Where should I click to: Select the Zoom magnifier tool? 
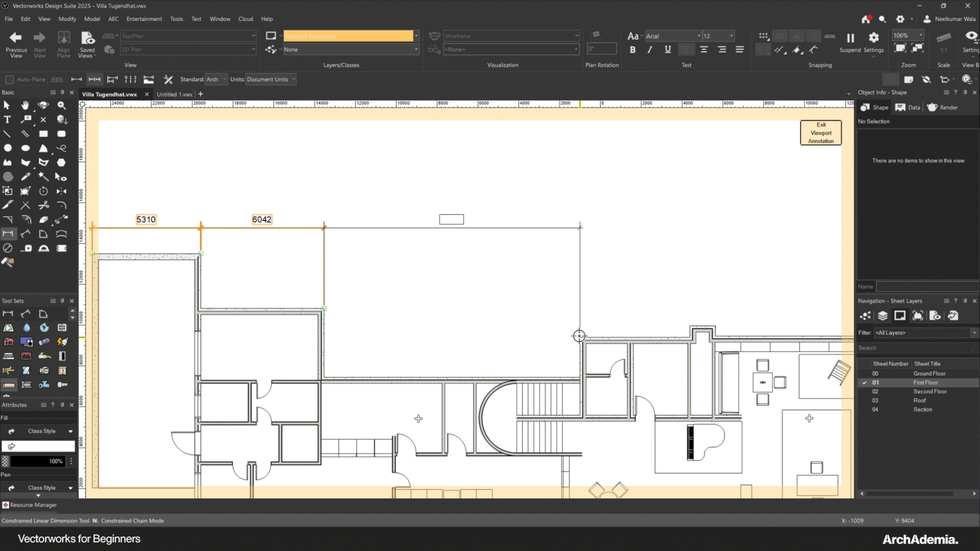pyautogui.click(x=62, y=105)
